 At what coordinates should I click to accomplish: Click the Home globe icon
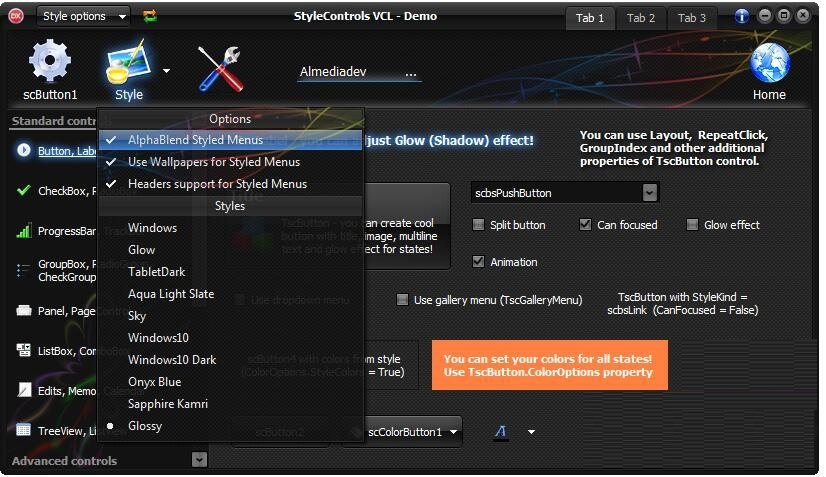pos(770,63)
